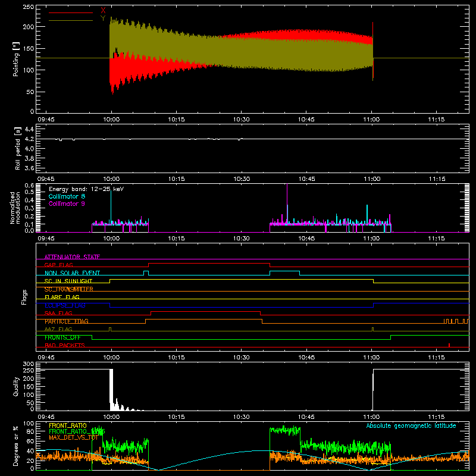
Task: Click the FLARE_FLAG label
Action: coord(62,297)
